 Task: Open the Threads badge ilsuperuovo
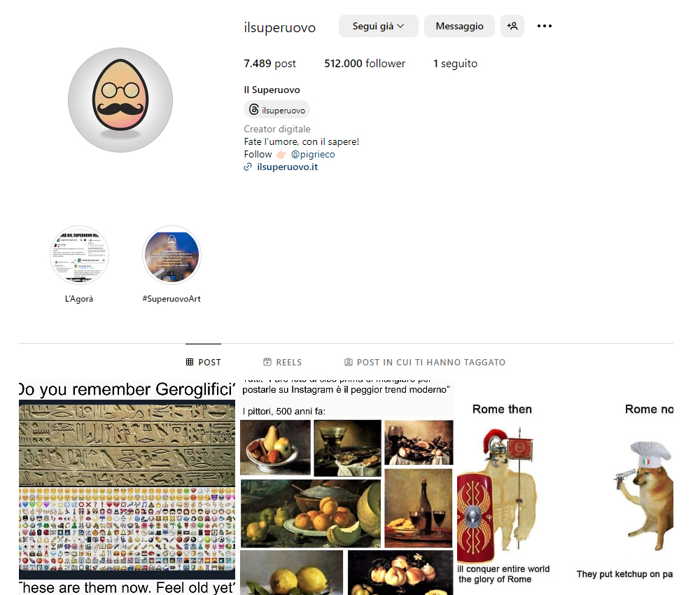point(276,110)
